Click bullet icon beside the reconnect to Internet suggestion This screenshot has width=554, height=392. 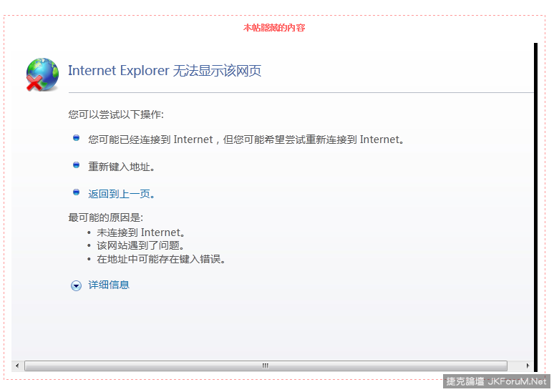(76, 138)
